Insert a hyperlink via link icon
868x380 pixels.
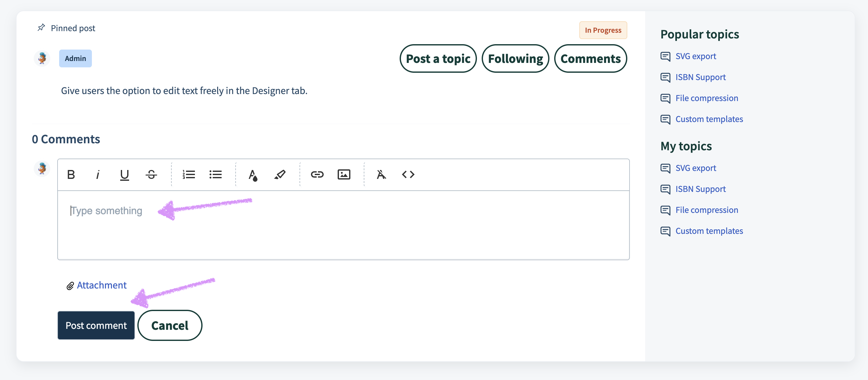click(x=317, y=174)
